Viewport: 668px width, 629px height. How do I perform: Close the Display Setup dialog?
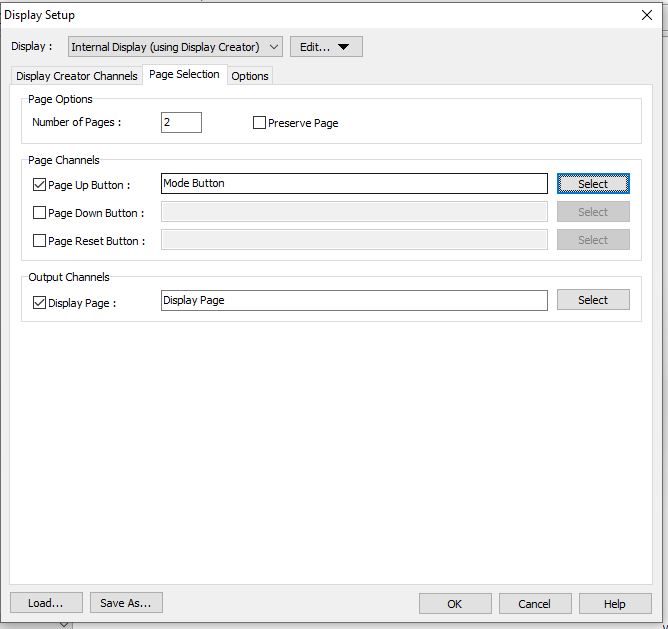[x=646, y=15]
